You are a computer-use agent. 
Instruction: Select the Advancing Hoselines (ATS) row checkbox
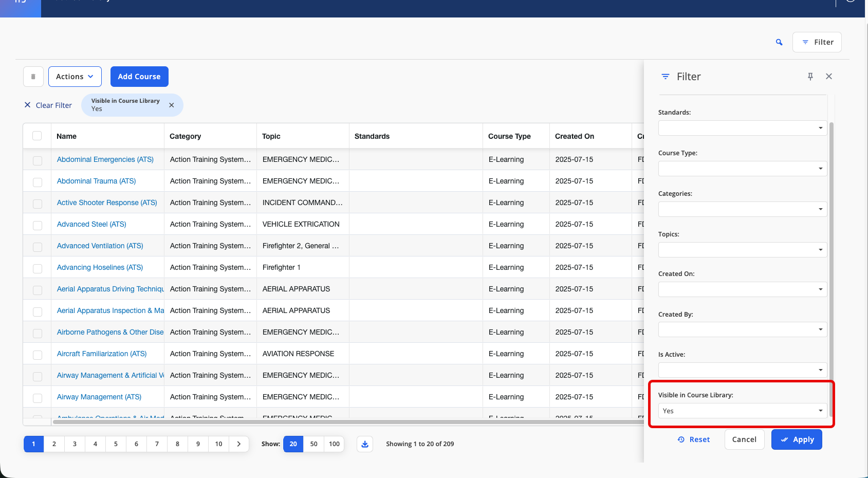pyautogui.click(x=38, y=268)
